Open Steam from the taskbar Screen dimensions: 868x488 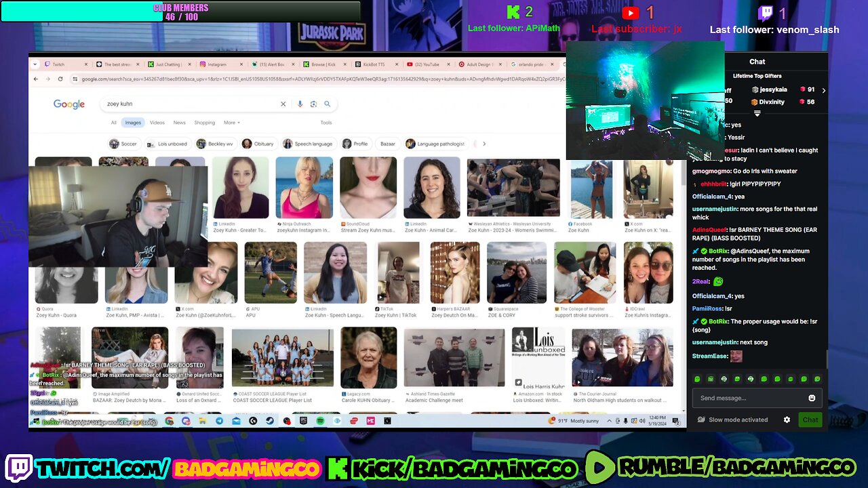click(x=270, y=421)
